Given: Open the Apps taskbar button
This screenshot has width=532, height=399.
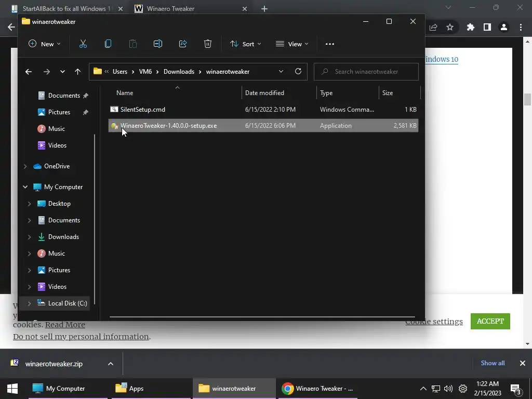Looking at the screenshot, I should (x=150, y=389).
